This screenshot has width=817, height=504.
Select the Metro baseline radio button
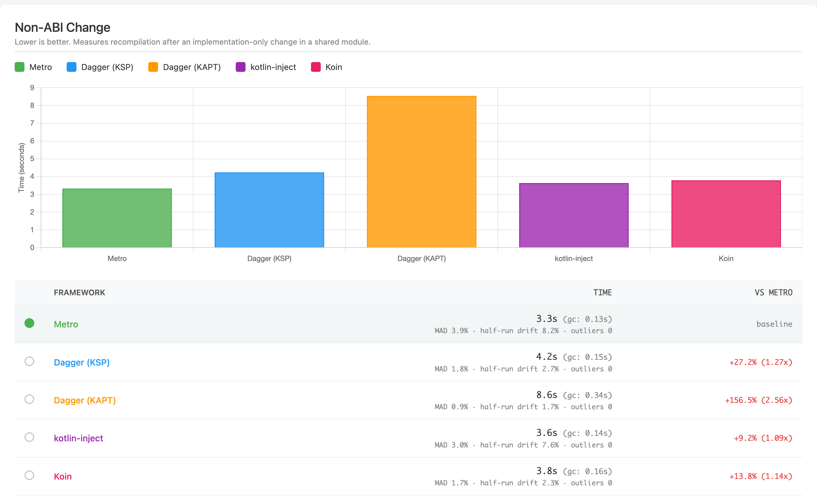[x=29, y=323]
